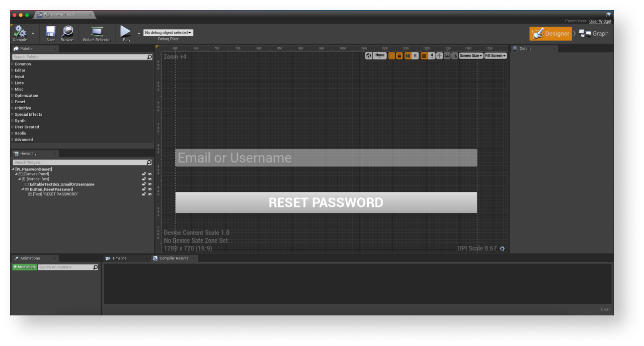Click the green add Animation button
The image size is (644, 346).
pos(24,267)
